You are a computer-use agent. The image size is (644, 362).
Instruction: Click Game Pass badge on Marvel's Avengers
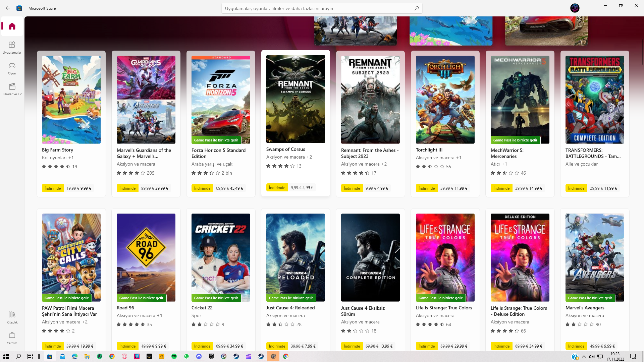[590, 298]
